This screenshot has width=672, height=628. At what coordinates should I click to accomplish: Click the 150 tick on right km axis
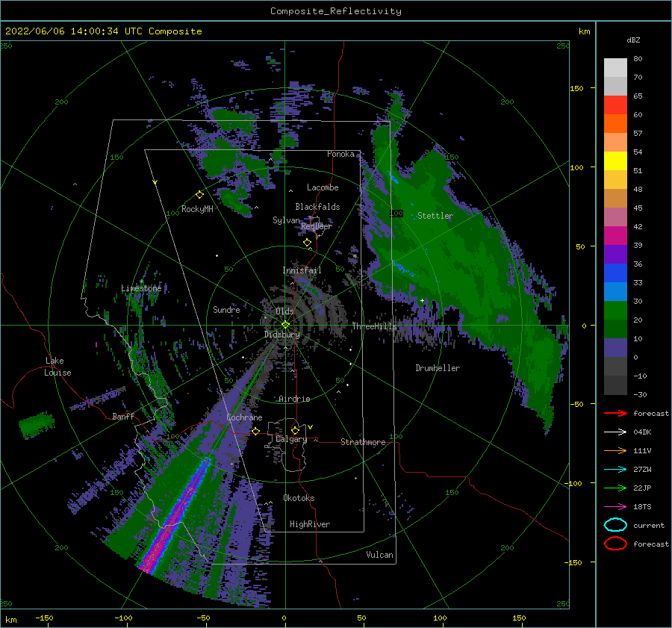pos(576,88)
